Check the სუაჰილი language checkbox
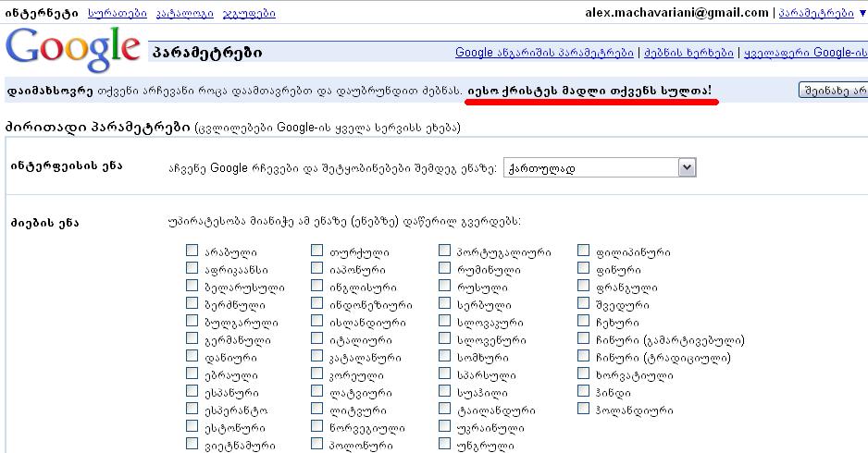This screenshot has height=453, width=868. 444,391
